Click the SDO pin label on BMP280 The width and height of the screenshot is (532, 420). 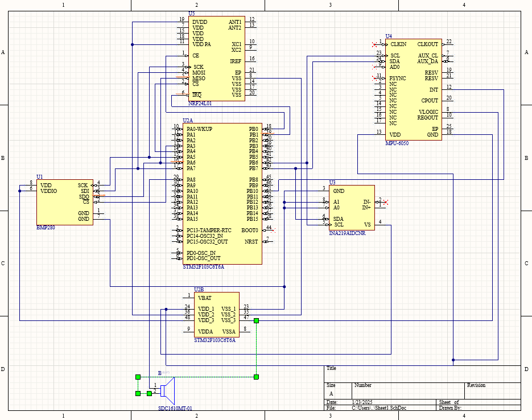tap(84, 197)
